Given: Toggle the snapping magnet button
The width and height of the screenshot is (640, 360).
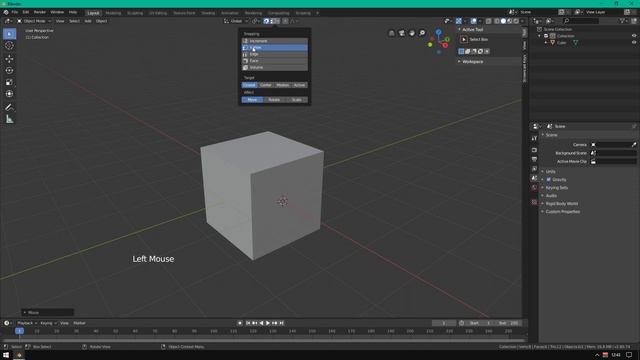Looking at the screenshot, I should [x=266, y=21].
